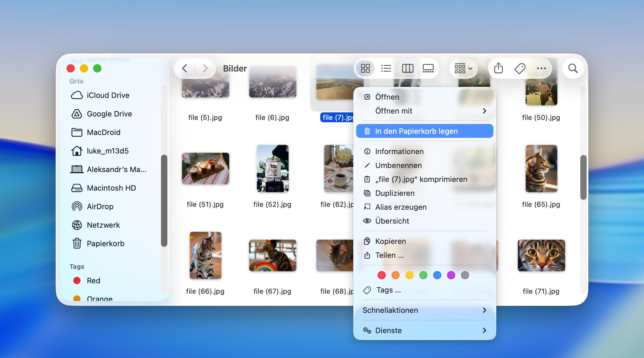Switch to icon grid view
This screenshot has height=358, width=644.
click(365, 68)
